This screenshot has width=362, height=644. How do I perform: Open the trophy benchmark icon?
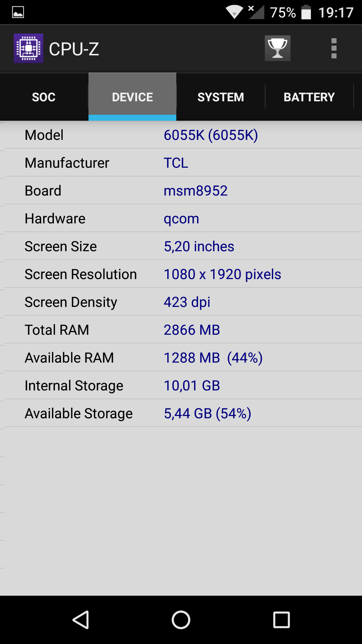[x=278, y=48]
